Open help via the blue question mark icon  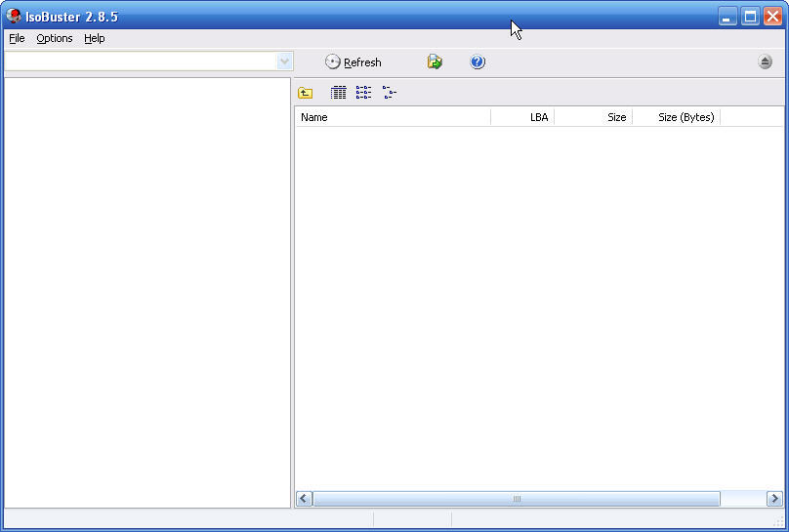(478, 61)
